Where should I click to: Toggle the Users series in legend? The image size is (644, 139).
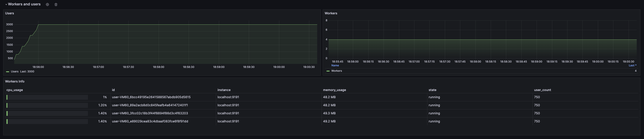point(15,72)
